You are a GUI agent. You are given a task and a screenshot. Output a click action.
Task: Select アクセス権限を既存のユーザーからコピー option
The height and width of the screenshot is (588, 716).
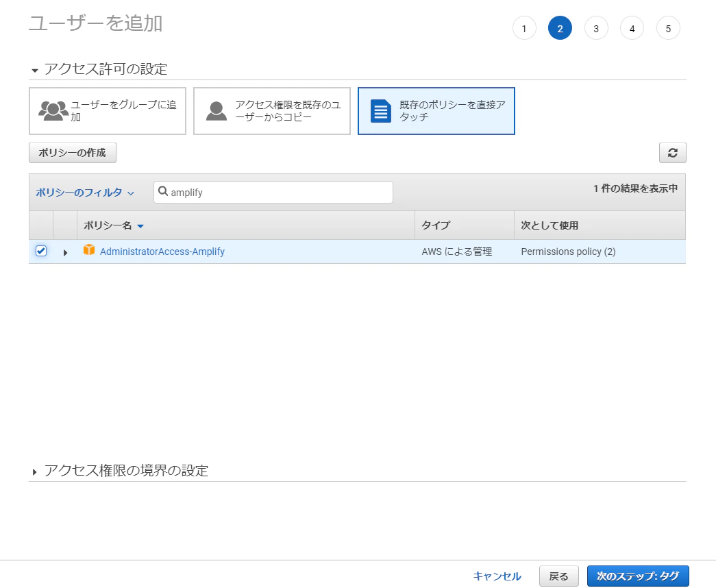pyautogui.click(x=272, y=111)
